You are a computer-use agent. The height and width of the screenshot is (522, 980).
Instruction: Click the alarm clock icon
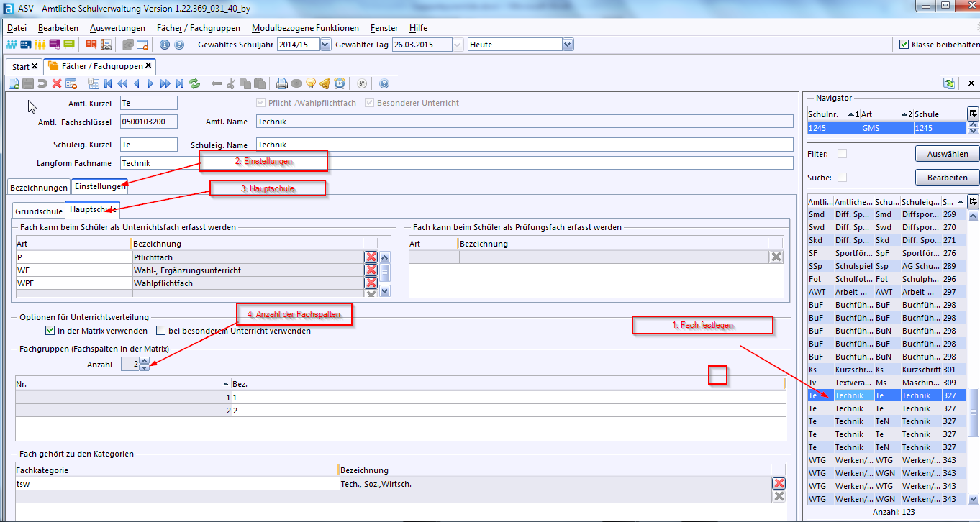(x=340, y=83)
